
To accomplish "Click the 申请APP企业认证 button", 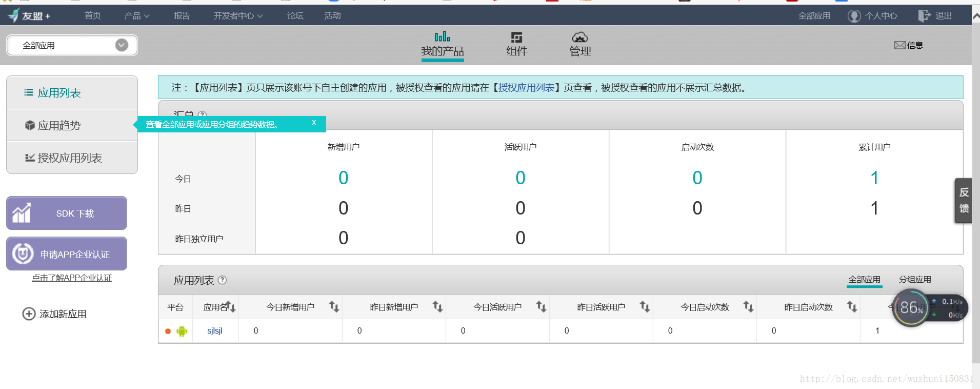I will click(67, 254).
